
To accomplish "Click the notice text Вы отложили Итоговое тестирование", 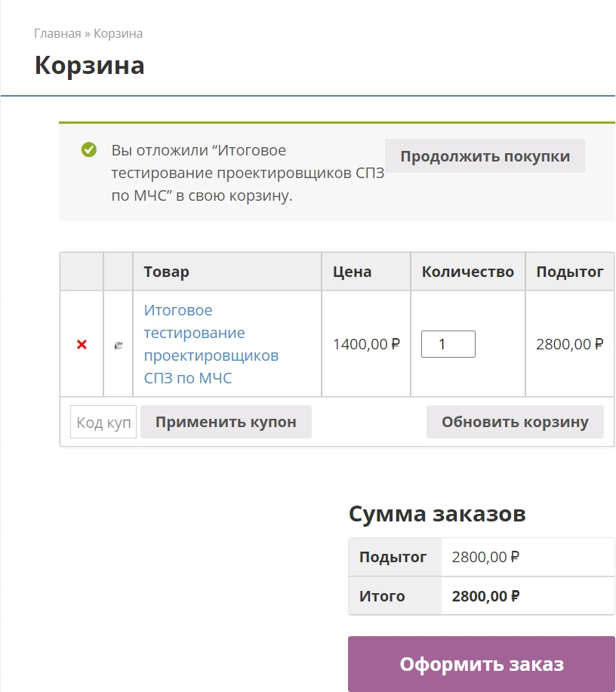I will point(248,173).
